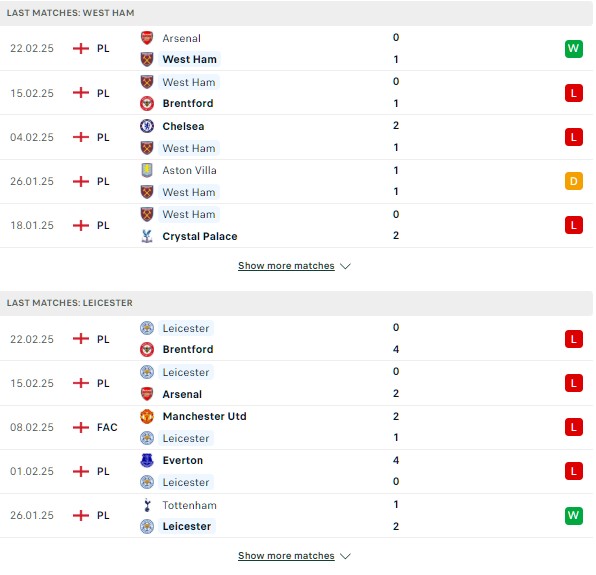Click the Brentford crest in Leicester 0-4 match
This screenshot has width=596, height=575.
tap(147, 349)
